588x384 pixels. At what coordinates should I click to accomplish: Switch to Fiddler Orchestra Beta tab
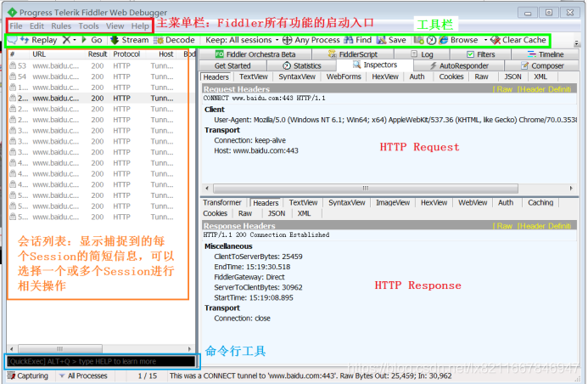[x=255, y=54]
